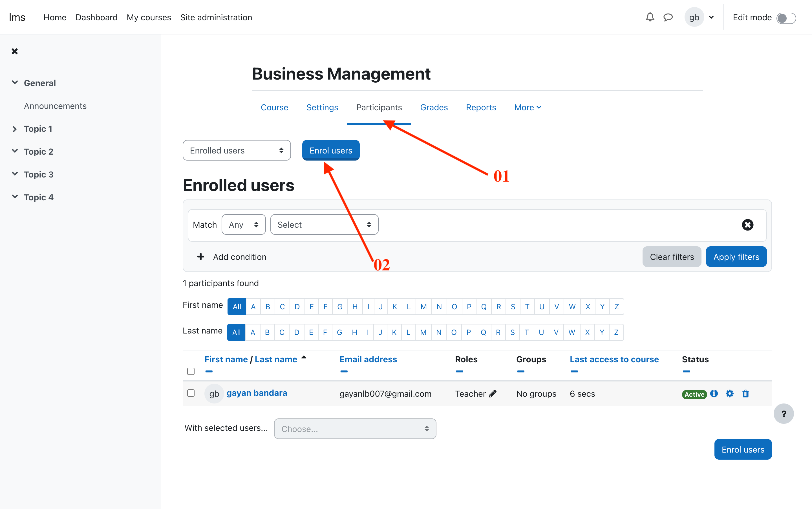Open the Match Any dropdown
This screenshot has width=812, height=509.
click(244, 225)
